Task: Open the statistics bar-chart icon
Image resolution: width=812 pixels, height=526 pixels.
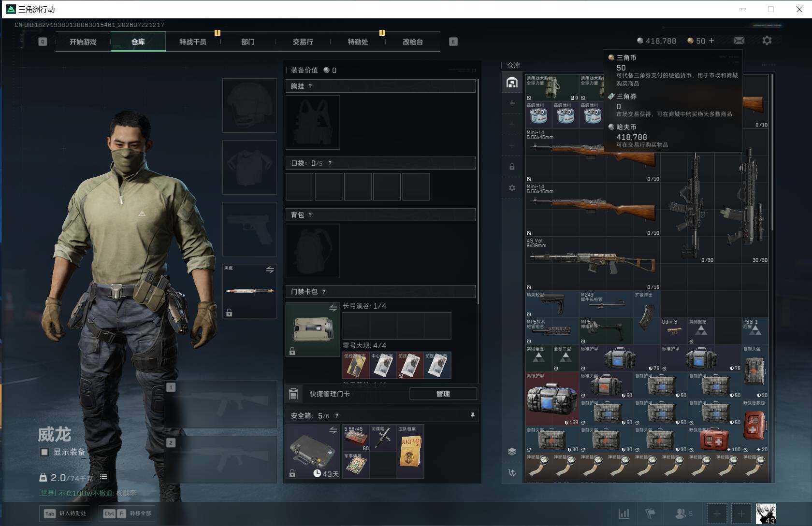Action: click(624, 513)
